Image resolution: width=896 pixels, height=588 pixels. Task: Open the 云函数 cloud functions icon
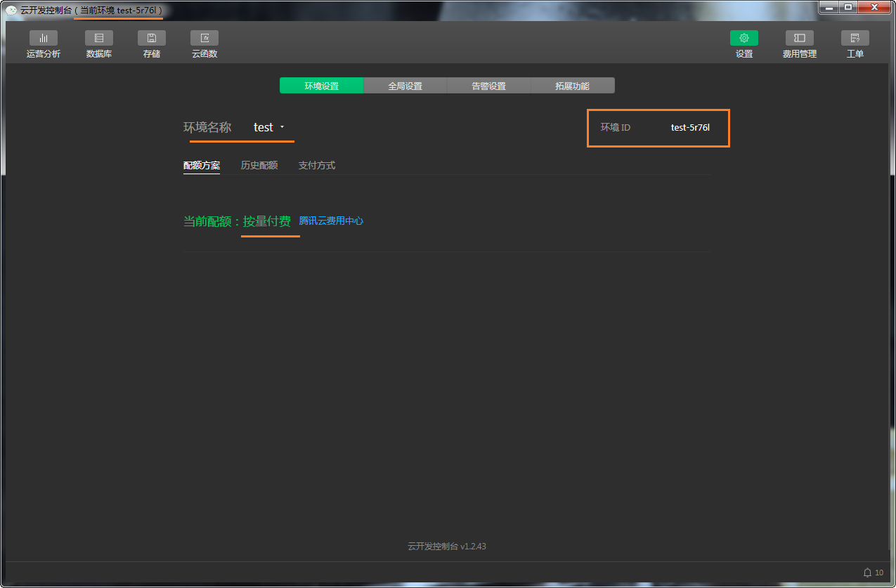click(x=204, y=38)
